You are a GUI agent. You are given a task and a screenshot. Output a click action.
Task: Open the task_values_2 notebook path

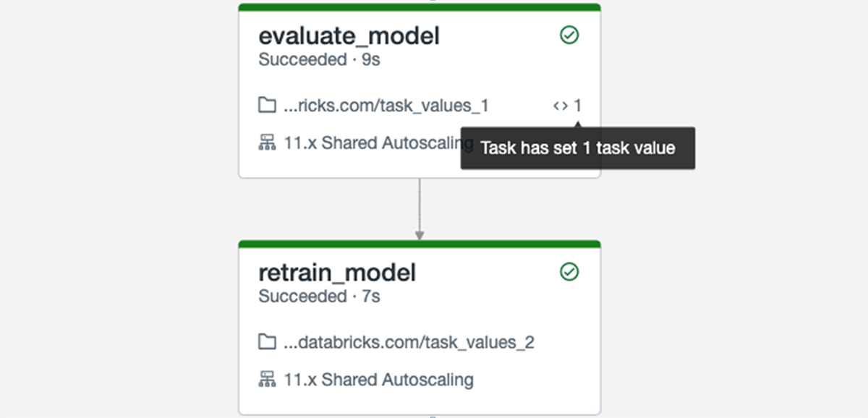point(409,342)
